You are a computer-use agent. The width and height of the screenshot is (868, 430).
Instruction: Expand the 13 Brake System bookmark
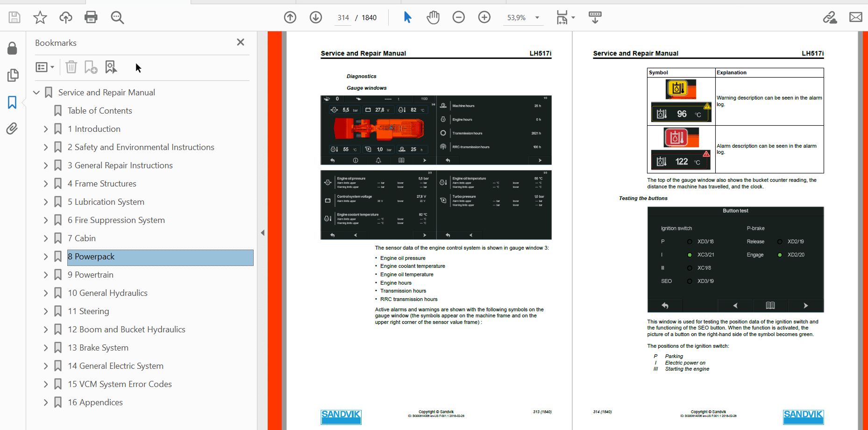point(46,348)
